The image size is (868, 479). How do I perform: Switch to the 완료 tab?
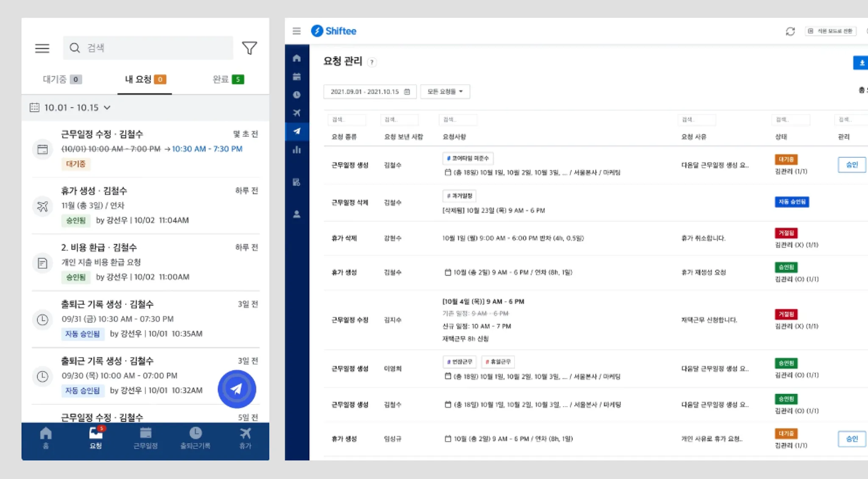tap(228, 79)
